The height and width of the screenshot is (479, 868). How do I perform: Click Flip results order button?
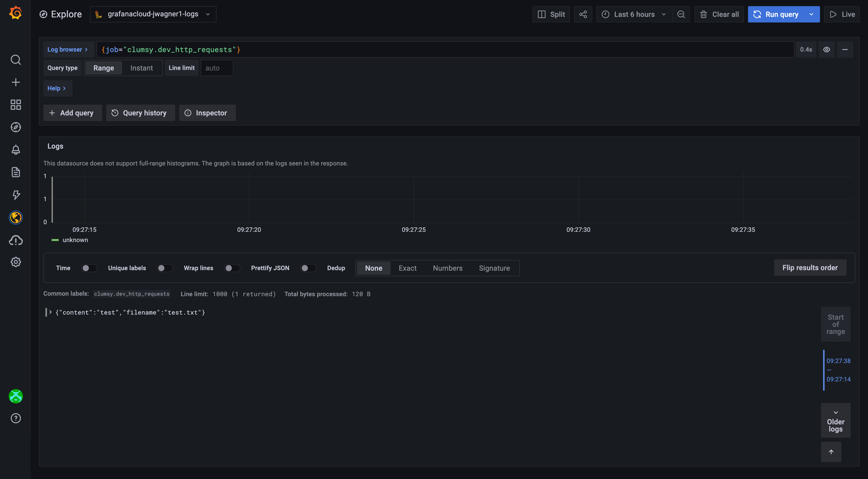point(810,268)
